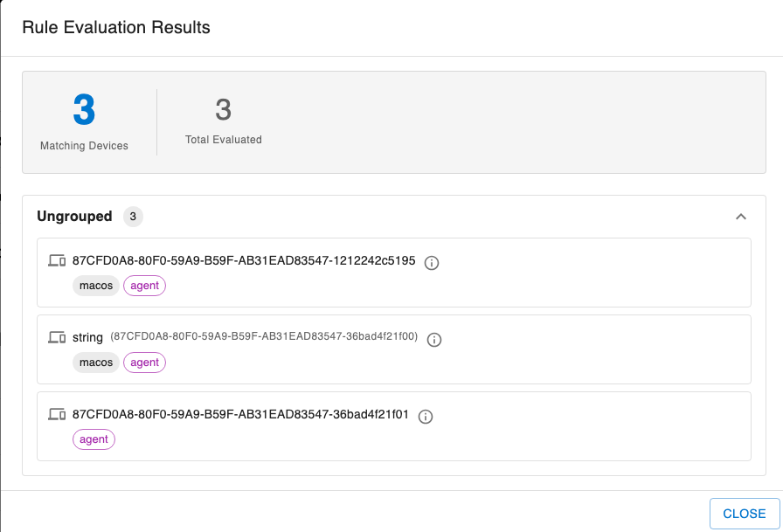Open the info icon for the 'string' device
Image resolution: width=783 pixels, height=532 pixels.
point(434,339)
